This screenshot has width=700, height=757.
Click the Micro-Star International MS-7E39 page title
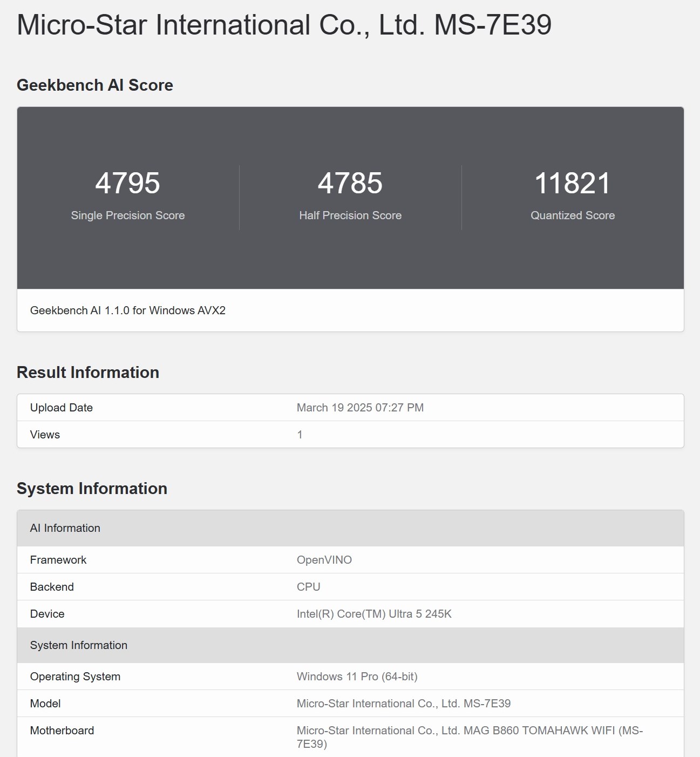284,25
